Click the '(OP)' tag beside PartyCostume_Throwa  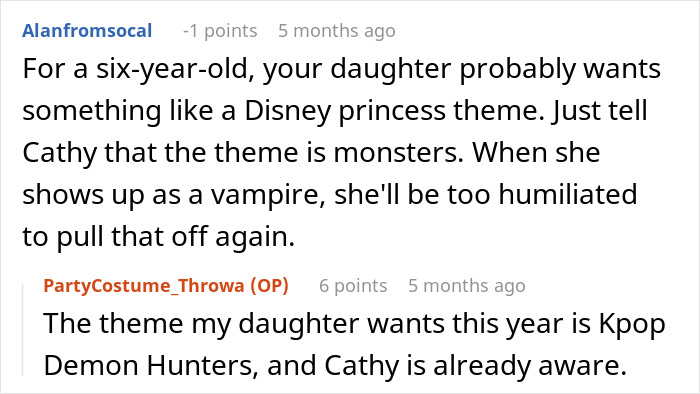click(x=269, y=286)
